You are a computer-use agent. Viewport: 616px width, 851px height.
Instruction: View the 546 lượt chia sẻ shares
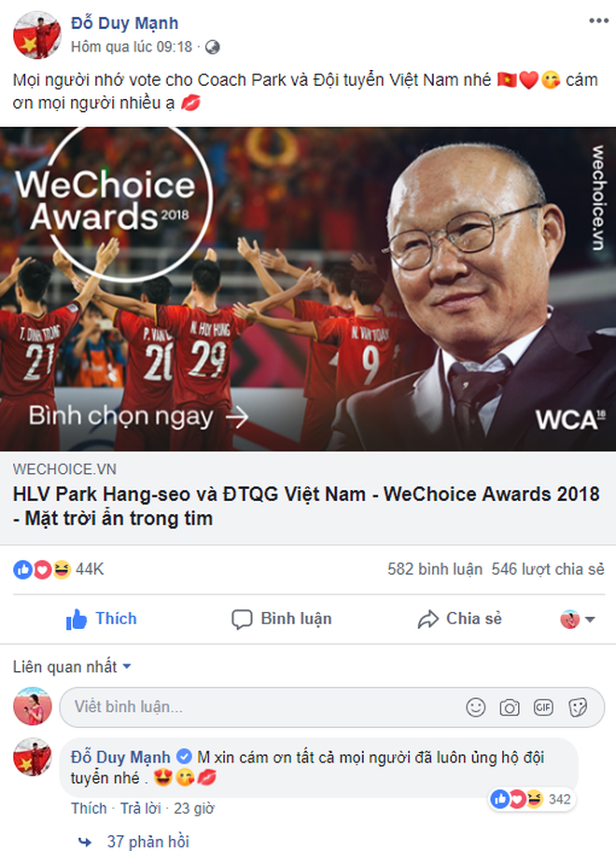548,569
